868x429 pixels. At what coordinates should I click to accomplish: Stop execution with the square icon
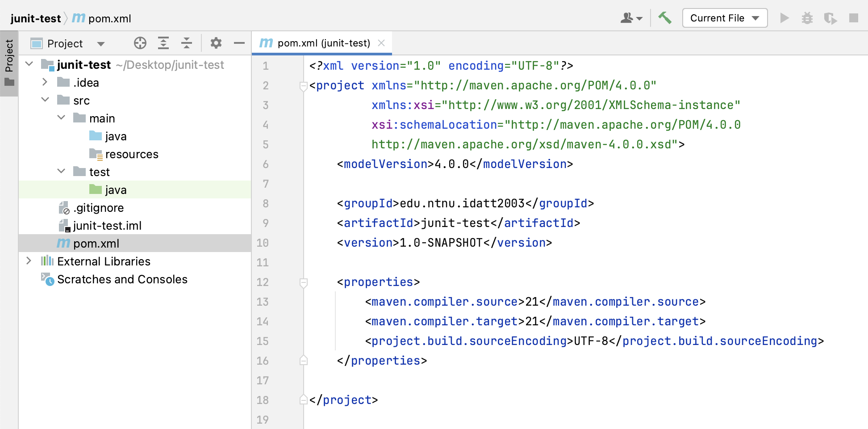click(854, 18)
